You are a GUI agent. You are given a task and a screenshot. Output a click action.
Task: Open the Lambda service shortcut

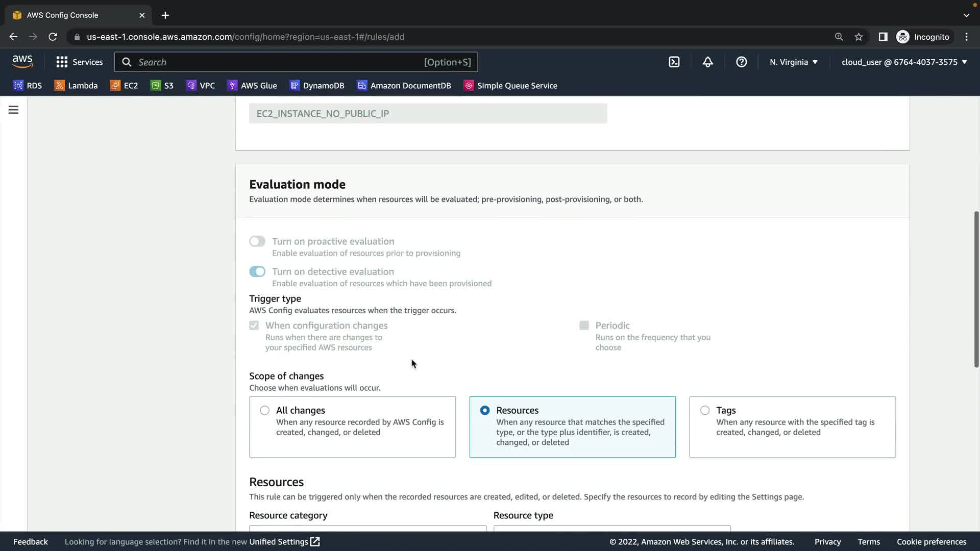[76, 85]
